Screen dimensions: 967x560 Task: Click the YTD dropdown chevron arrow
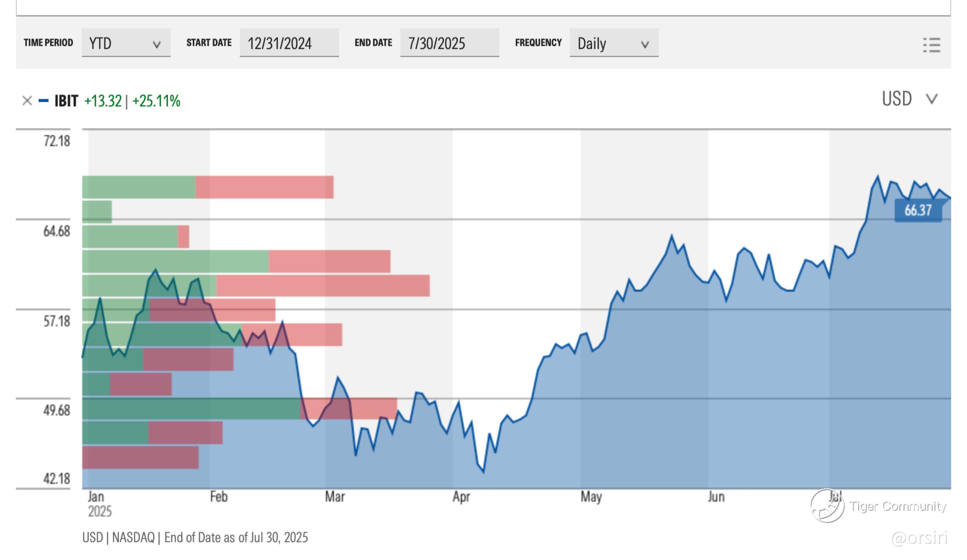(157, 44)
